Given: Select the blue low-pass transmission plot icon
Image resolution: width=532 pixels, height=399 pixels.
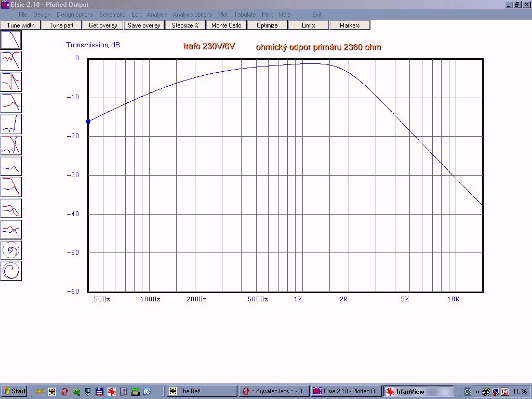Looking at the screenshot, I should [x=11, y=40].
